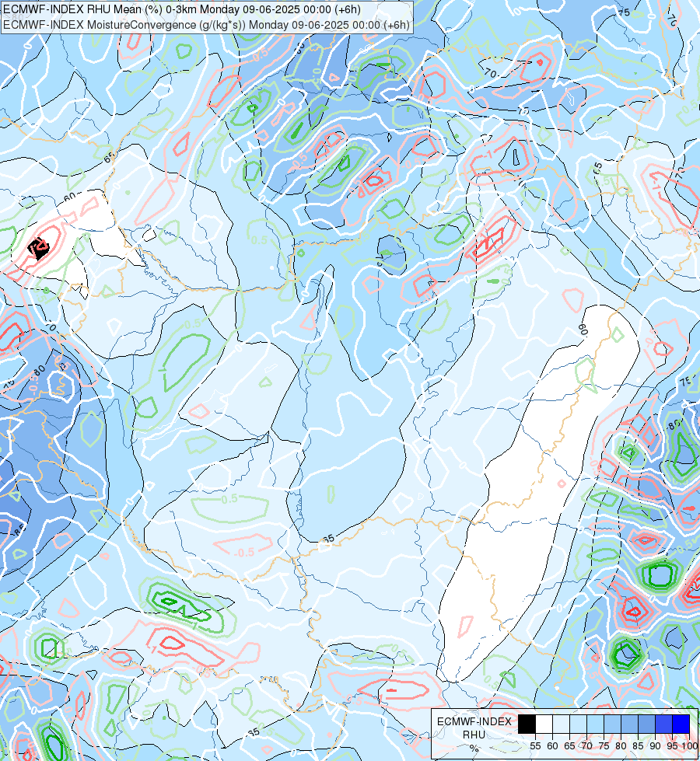The image size is (700, 761).
Task: Click the bright blue 95–100% legend swatch
Action: pyautogui.click(x=681, y=724)
